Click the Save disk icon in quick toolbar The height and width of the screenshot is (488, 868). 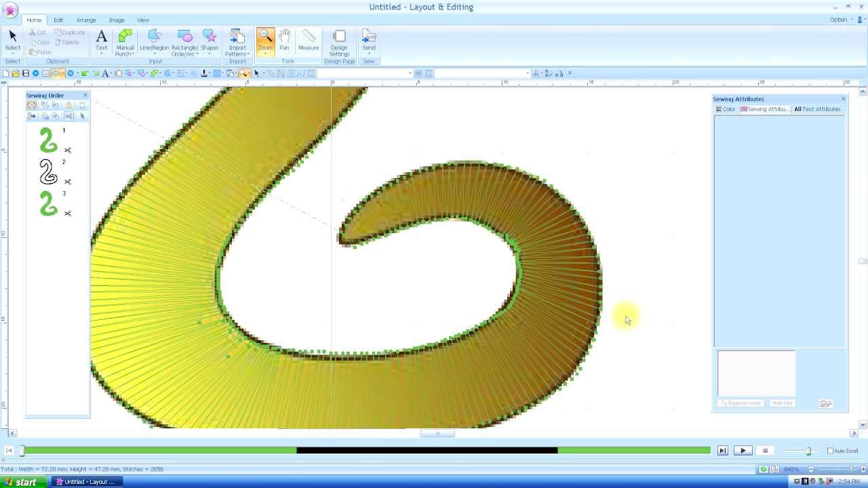coord(26,73)
